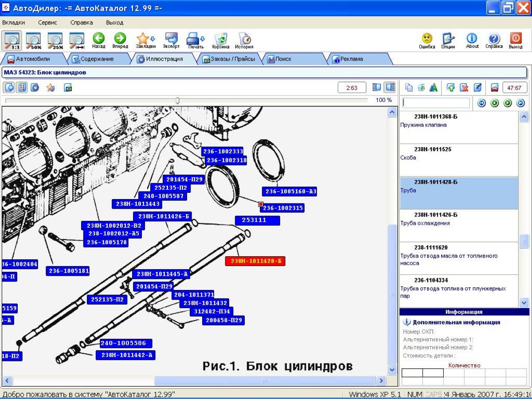Click illustration scroll-down arrow
This screenshot has height=399, width=532.
392,369
